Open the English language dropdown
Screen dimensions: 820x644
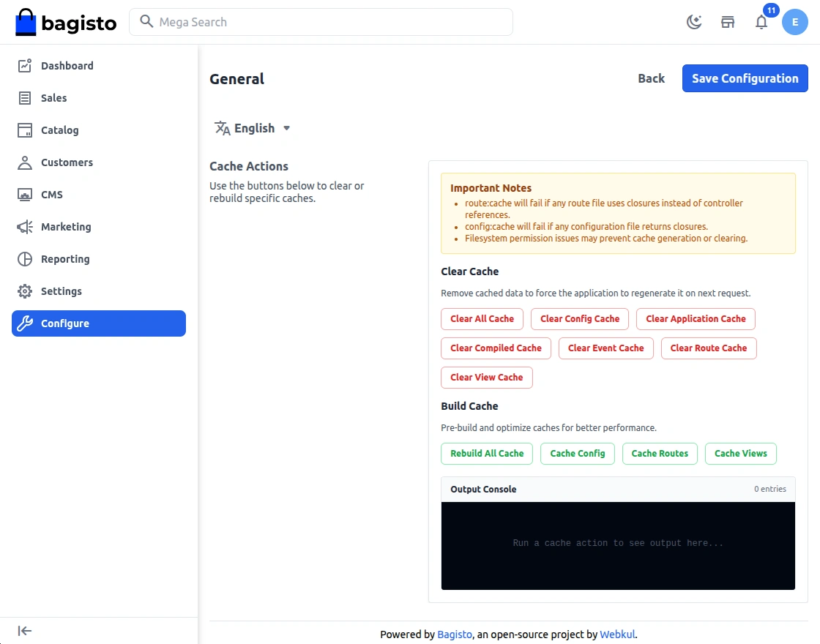point(253,127)
